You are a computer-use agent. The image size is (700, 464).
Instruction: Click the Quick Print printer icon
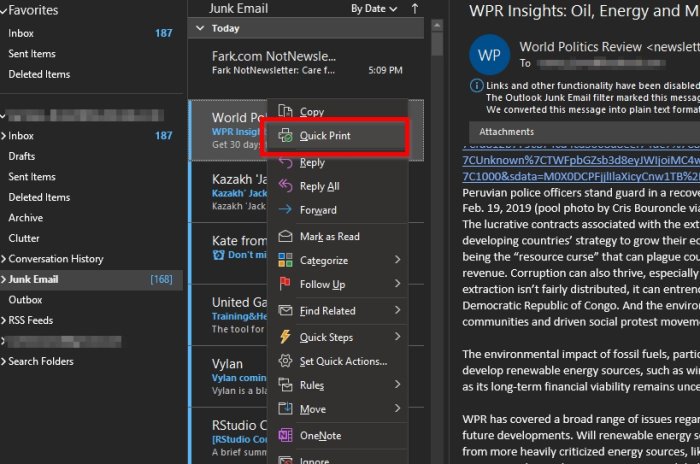[285, 135]
